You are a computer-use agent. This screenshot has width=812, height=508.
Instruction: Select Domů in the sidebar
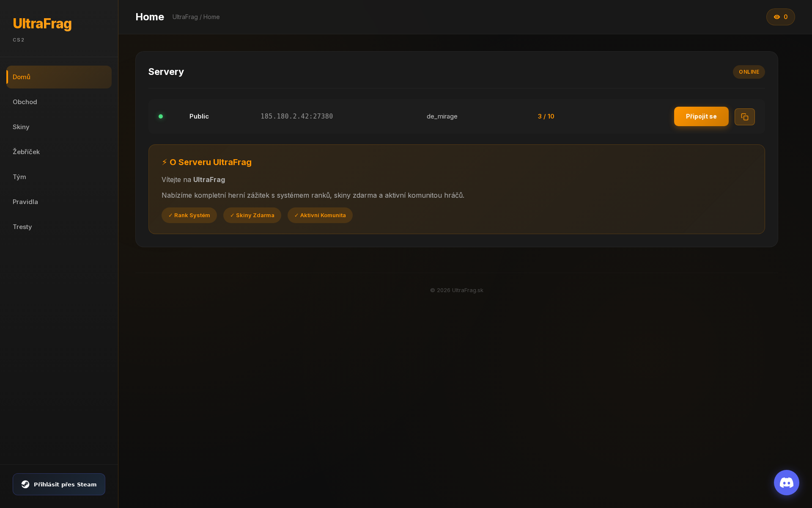coord(22,77)
